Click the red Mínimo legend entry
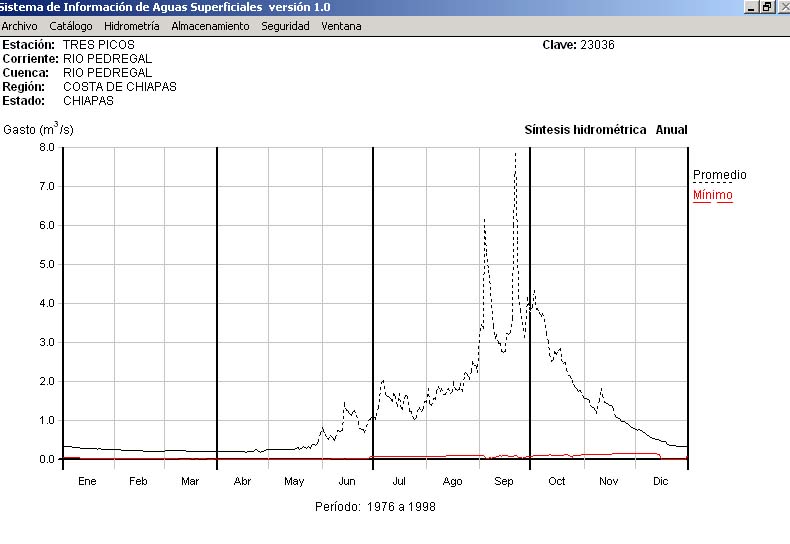790x544 pixels. [713, 195]
